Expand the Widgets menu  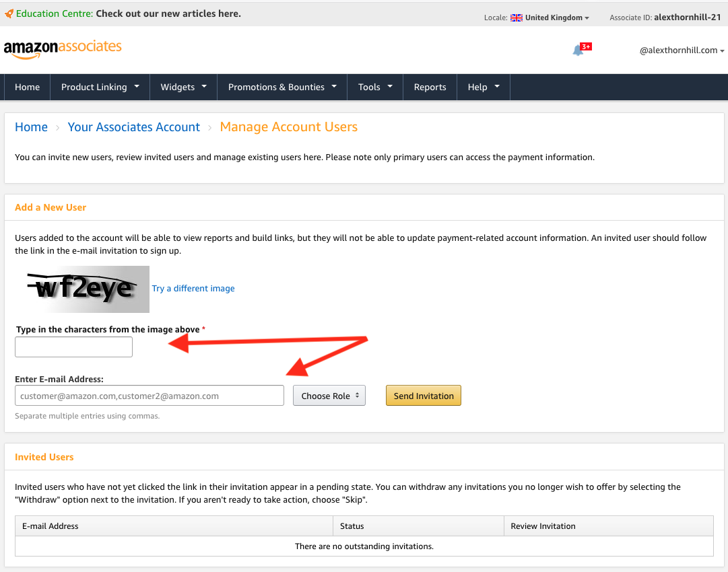click(183, 87)
